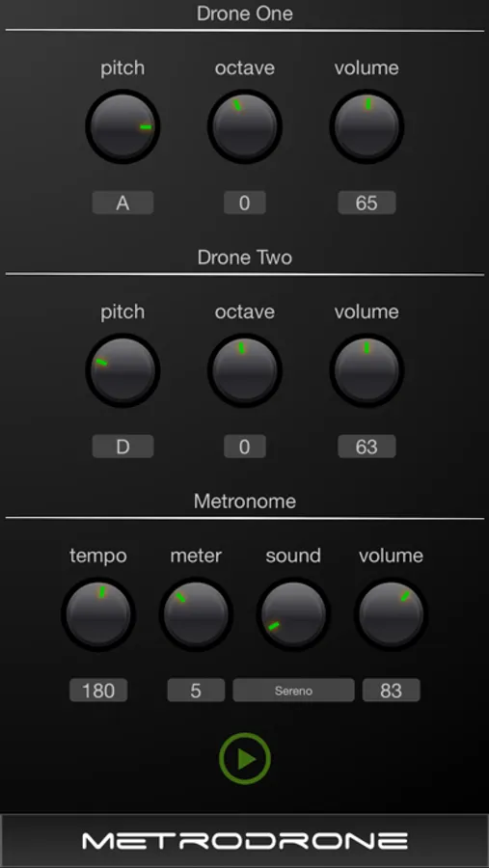Click the Drone One pitch knob
The width and height of the screenshot is (489, 868).
[x=122, y=126]
